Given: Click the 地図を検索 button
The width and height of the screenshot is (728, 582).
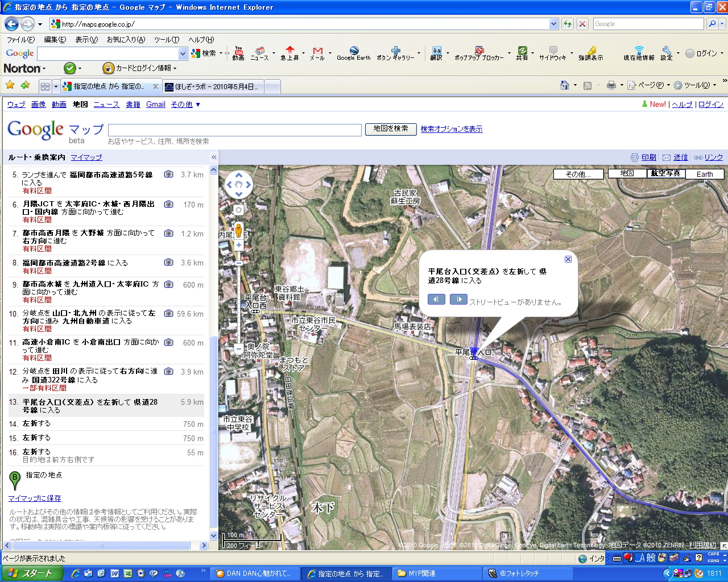Looking at the screenshot, I should [x=391, y=129].
